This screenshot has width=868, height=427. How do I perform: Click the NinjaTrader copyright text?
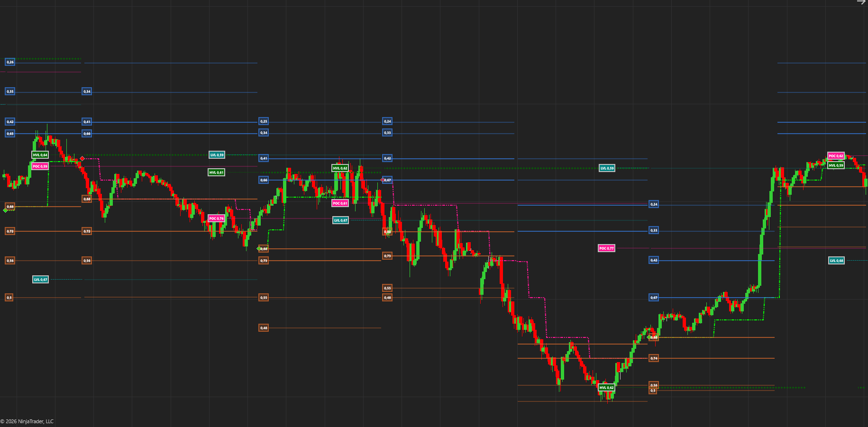(27, 421)
